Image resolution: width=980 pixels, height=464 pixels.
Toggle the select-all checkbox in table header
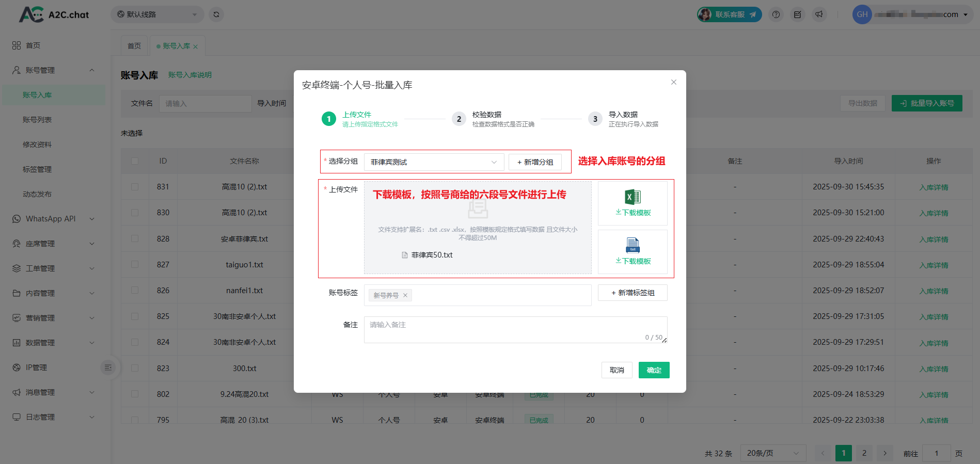click(135, 161)
